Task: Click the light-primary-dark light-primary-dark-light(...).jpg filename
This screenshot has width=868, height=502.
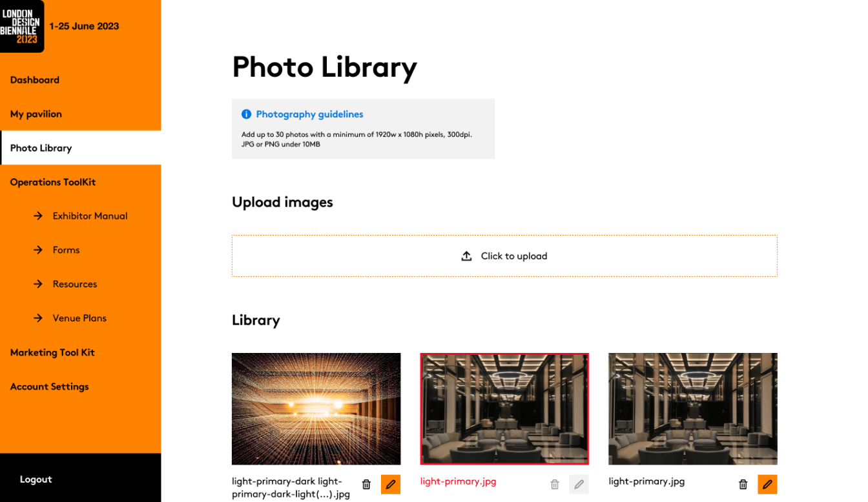Action: click(x=291, y=488)
